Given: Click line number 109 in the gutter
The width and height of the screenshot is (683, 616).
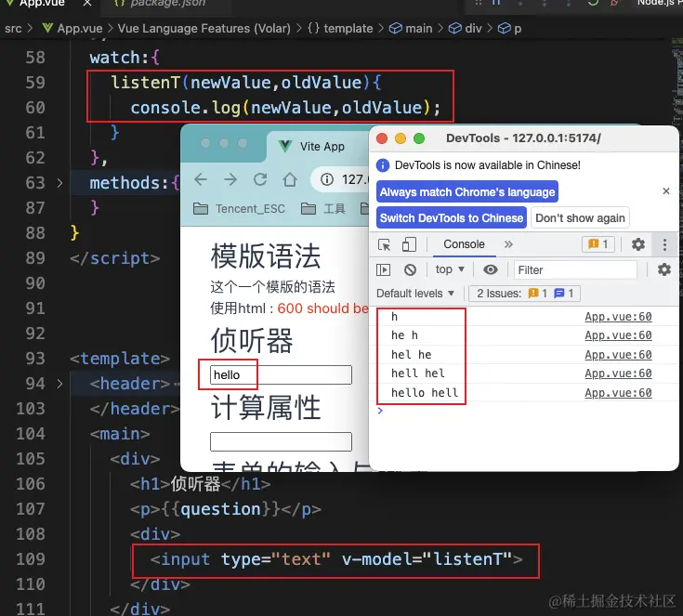Looking at the screenshot, I should pyautogui.click(x=31, y=559).
